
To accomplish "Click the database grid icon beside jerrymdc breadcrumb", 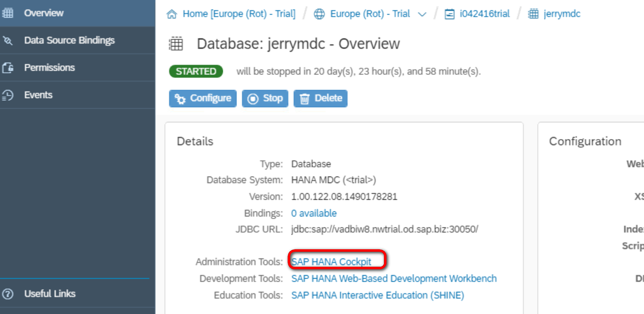I will (533, 14).
